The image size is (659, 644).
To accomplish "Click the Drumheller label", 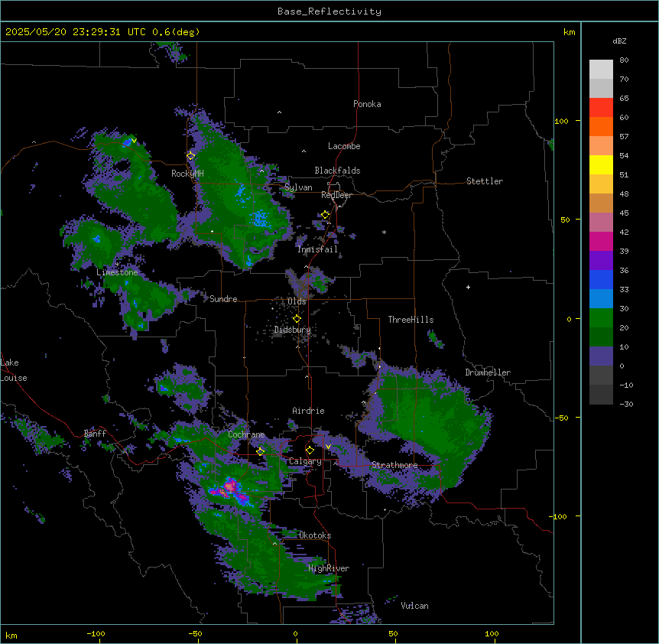I will pos(488,372).
